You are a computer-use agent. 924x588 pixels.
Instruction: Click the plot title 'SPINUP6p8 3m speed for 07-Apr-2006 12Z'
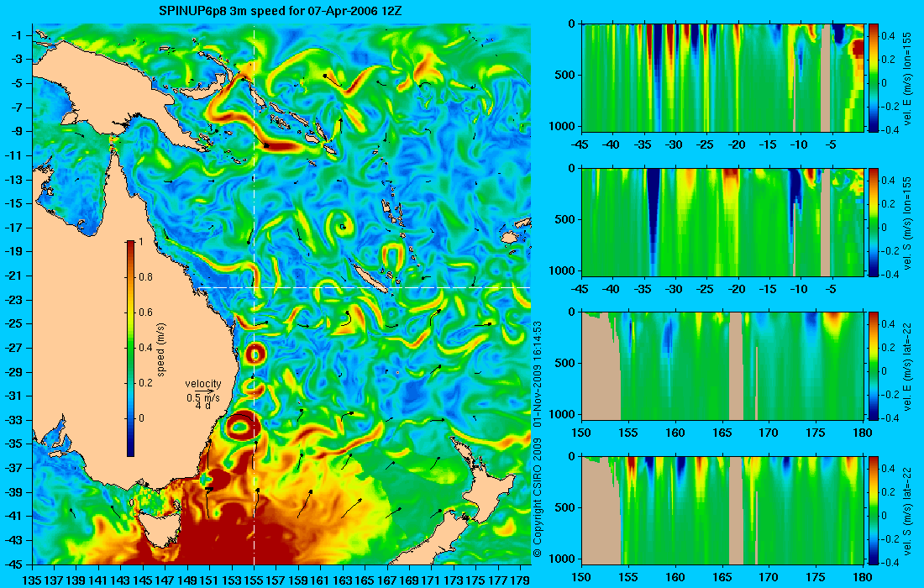coord(281,11)
